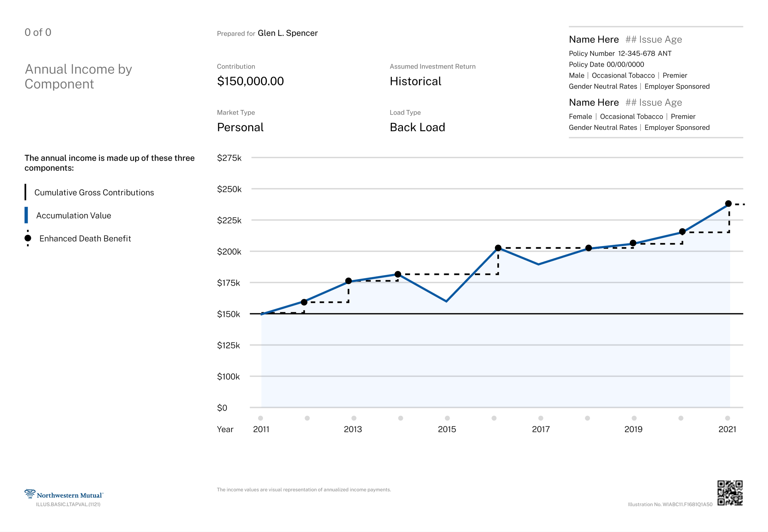Click the '$150k' y-axis label
768x532 pixels.
pyautogui.click(x=229, y=314)
